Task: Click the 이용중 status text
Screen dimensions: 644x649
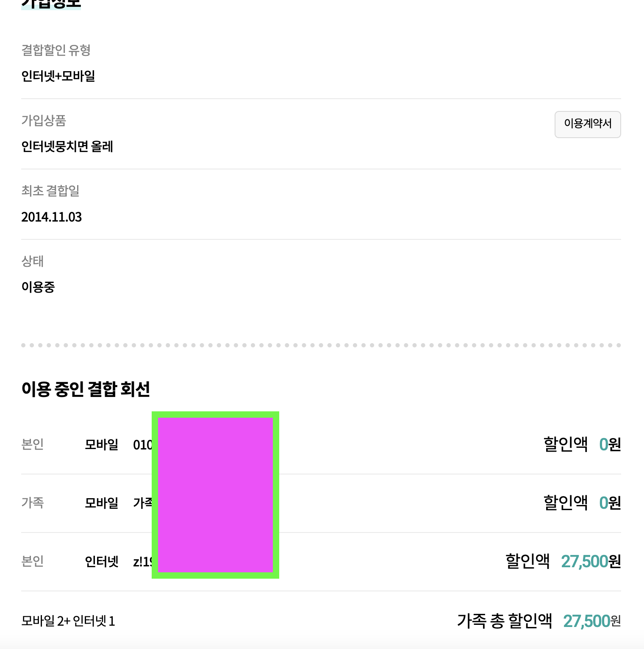Action: [x=38, y=287]
